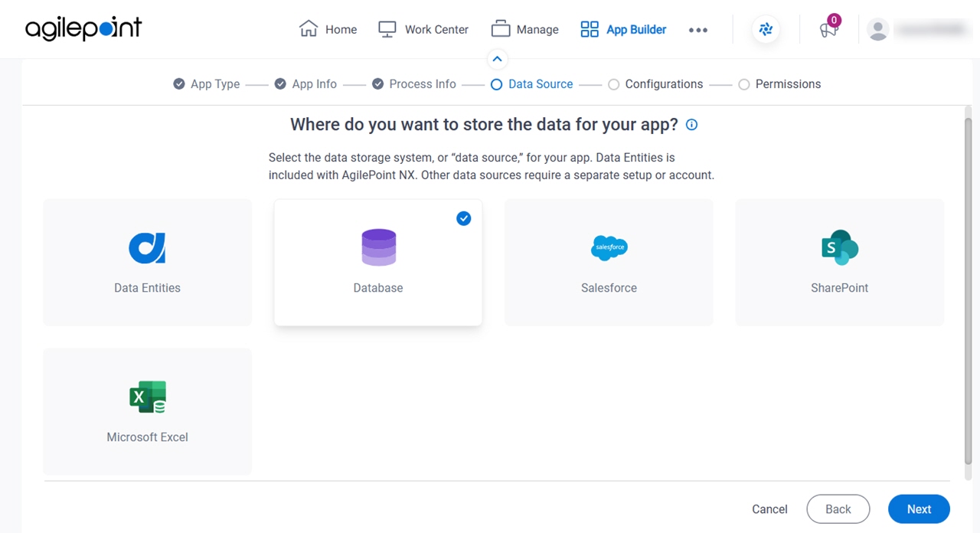980x533 pixels.
Task: Click the pinwheel icon in header
Action: pyautogui.click(x=766, y=30)
